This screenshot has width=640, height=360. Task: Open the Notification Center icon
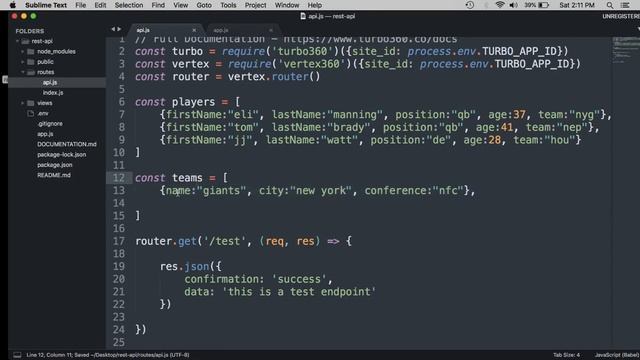tap(625, 5)
